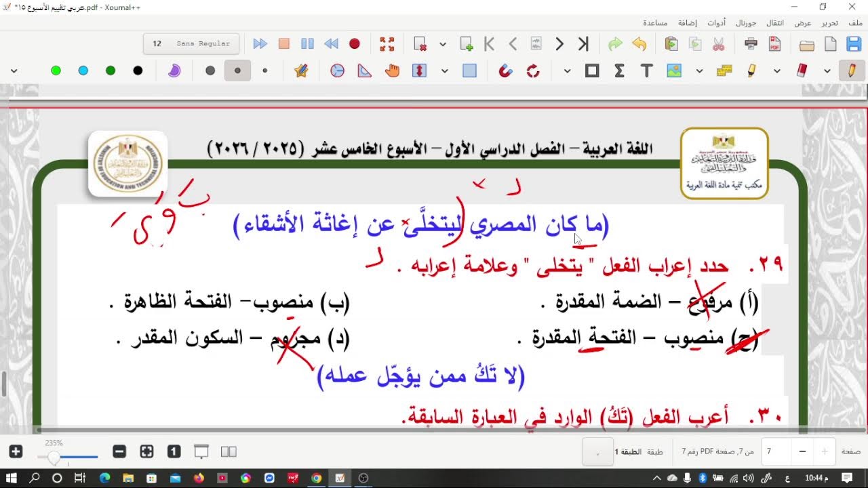This screenshot has width=868, height=488.
Task: Open the shape tools dropdown arrow
Action: 567,70
